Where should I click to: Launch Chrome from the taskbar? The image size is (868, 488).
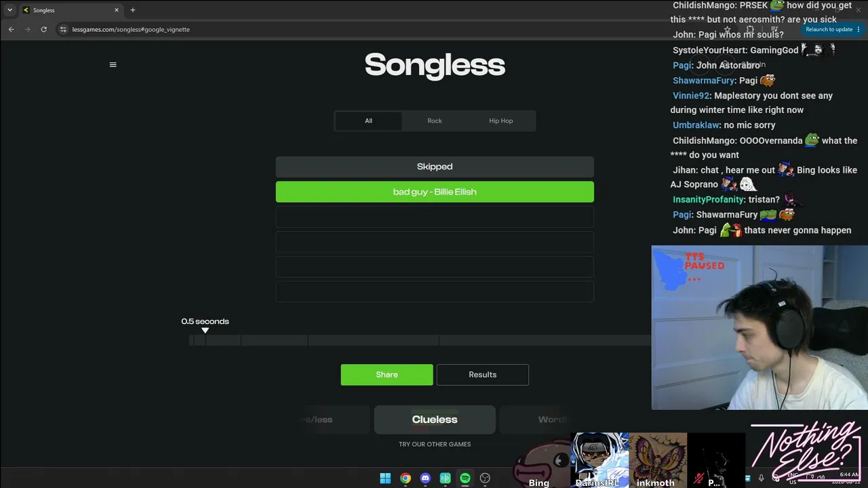pyautogui.click(x=406, y=479)
